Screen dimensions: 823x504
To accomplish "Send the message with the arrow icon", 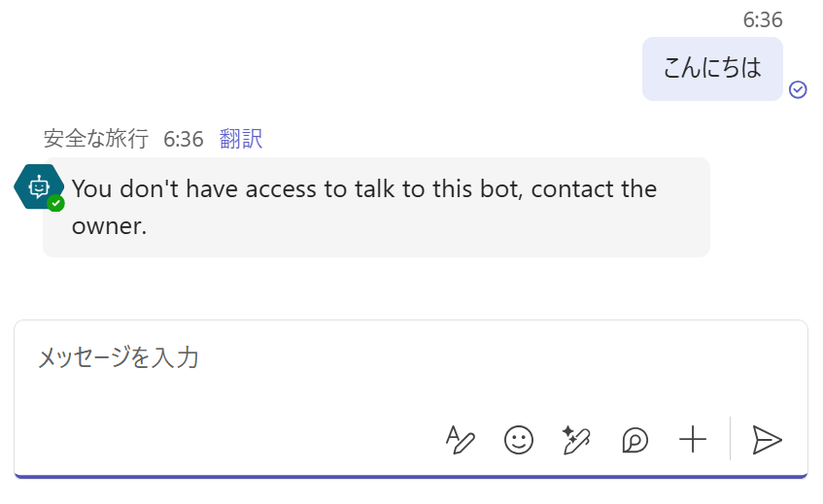I will tap(767, 440).
